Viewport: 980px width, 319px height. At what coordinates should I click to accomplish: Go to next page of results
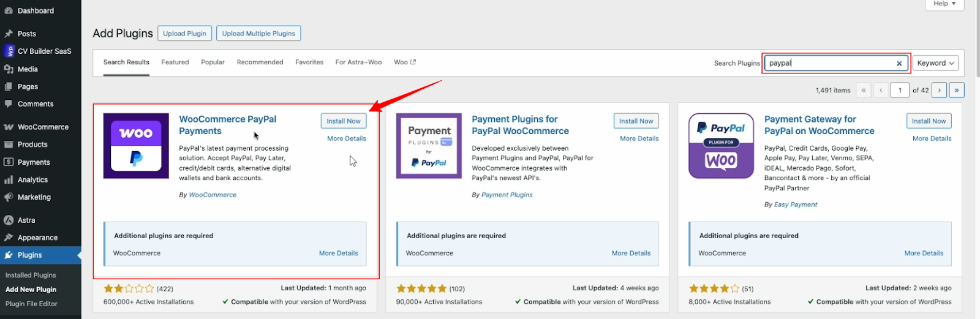pos(940,90)
